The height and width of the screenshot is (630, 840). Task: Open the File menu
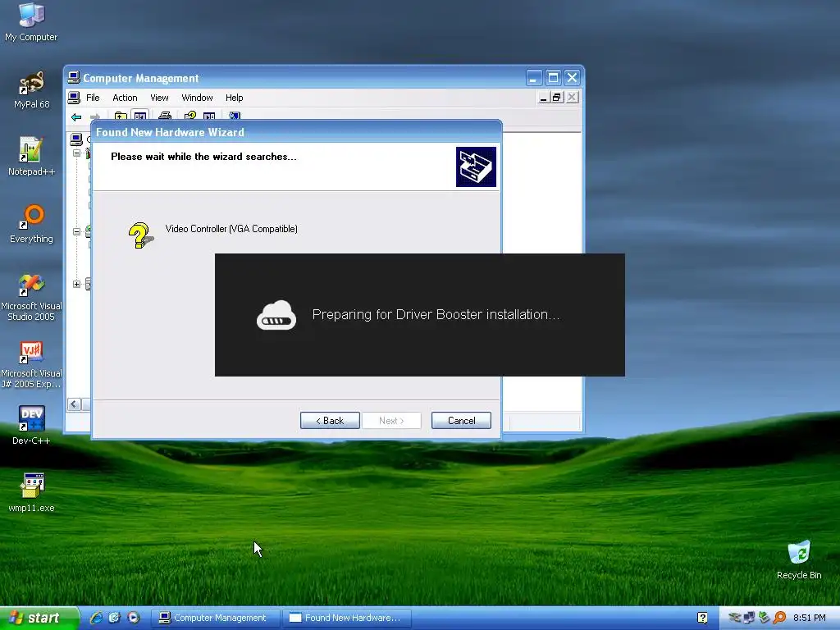tap(93, 98)
